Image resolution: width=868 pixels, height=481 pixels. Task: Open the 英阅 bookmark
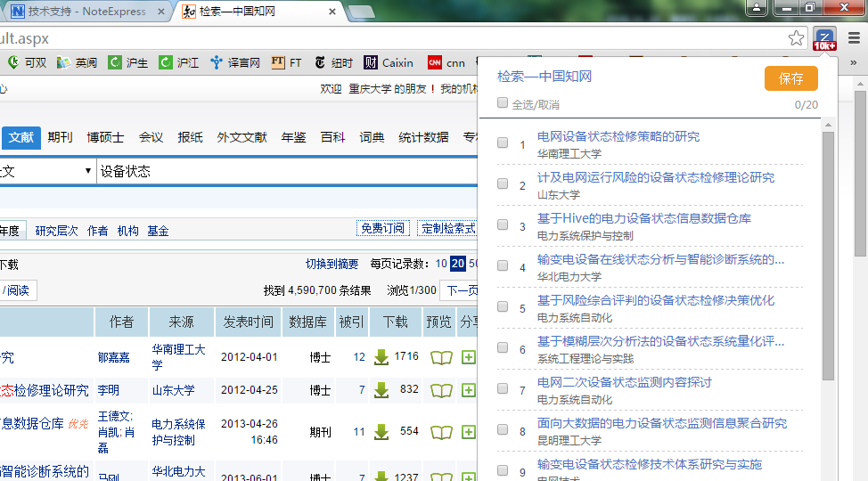pos(77,62)
